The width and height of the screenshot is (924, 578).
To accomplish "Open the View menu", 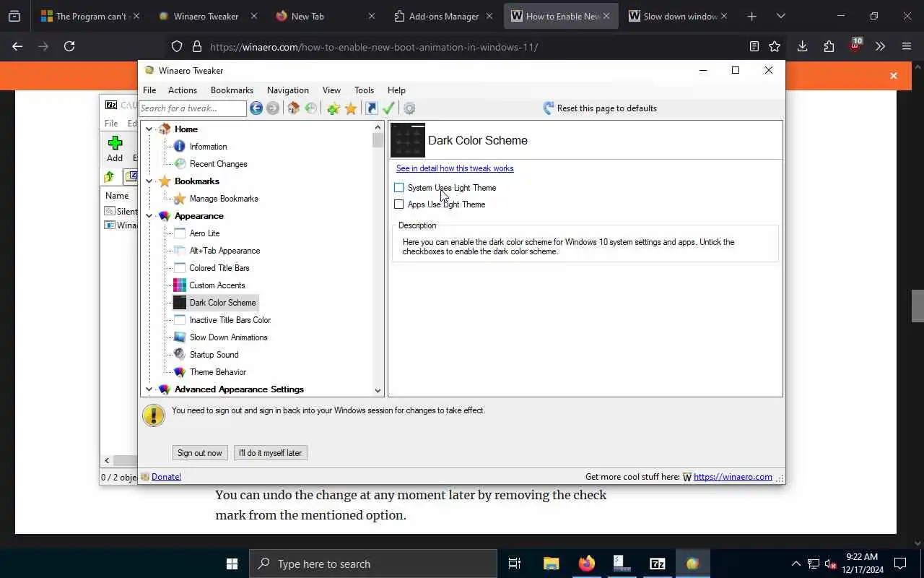I will click(331, 90).
